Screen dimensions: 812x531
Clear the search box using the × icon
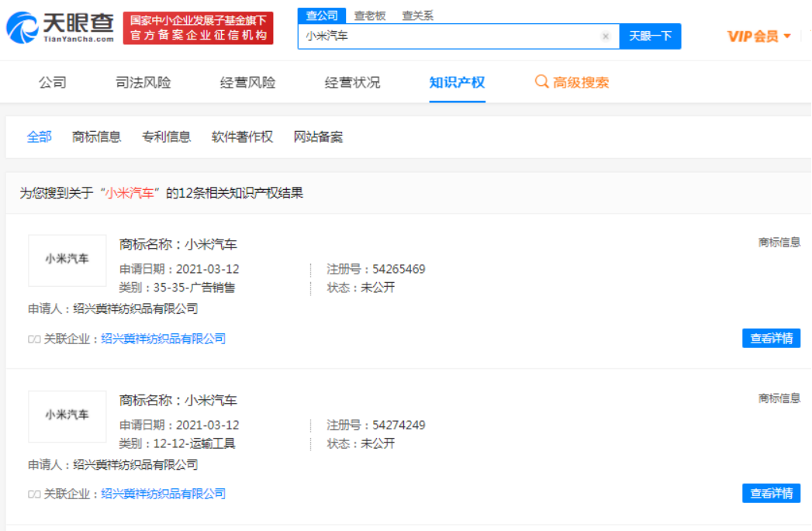tap(606, 36)
